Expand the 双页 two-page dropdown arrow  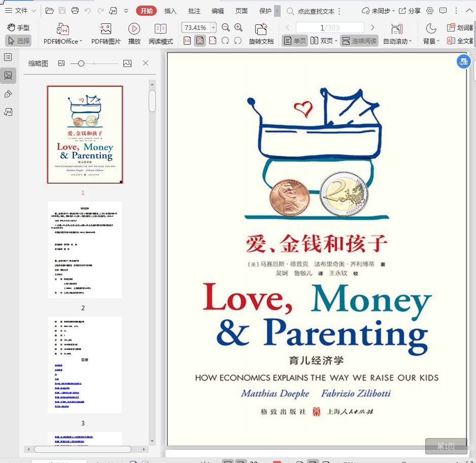click(335, 42)
